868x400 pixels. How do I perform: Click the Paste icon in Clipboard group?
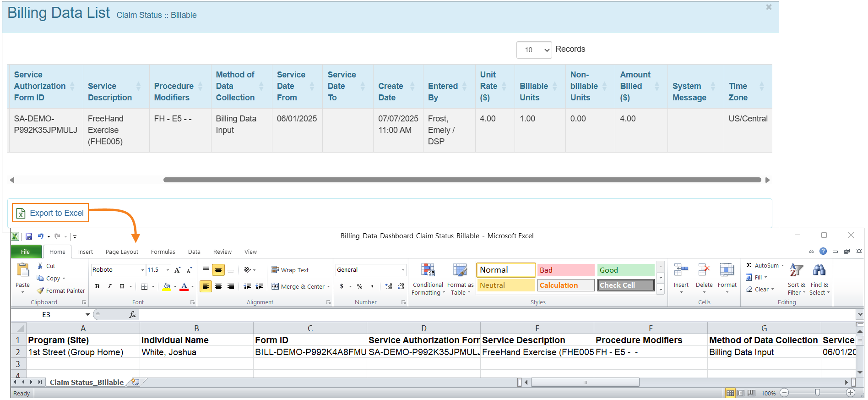click(x=22, y=270)
